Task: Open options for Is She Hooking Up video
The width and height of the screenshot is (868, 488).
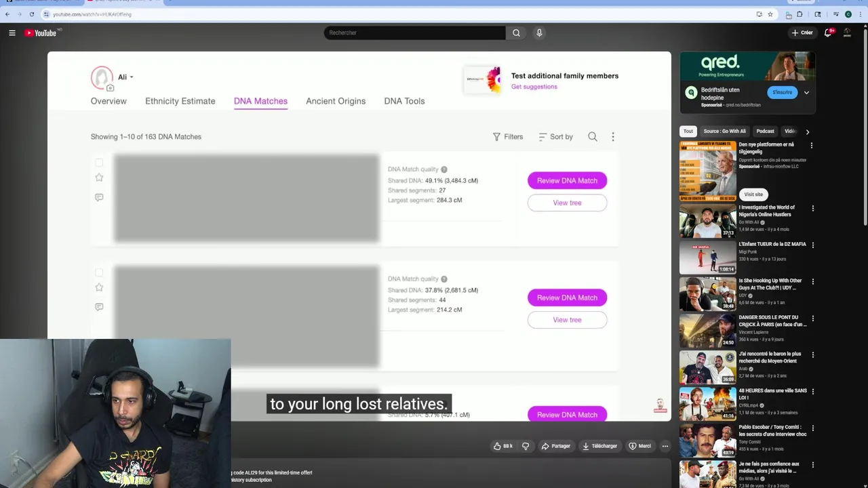Action: tap(812, 282)
